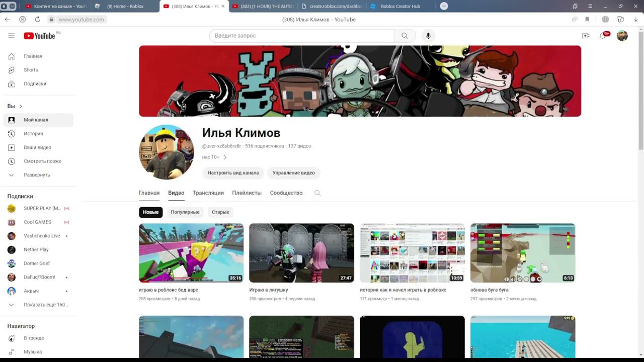Open Музыка in Навигатор
The height and width of the screenshot is (362, 644).
pyautogui.click(x=38, y=352)
